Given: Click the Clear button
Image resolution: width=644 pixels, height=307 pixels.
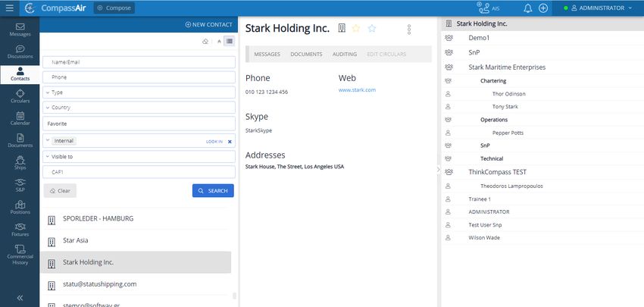Looking at the screenshot, I should (x=60, y=191).
